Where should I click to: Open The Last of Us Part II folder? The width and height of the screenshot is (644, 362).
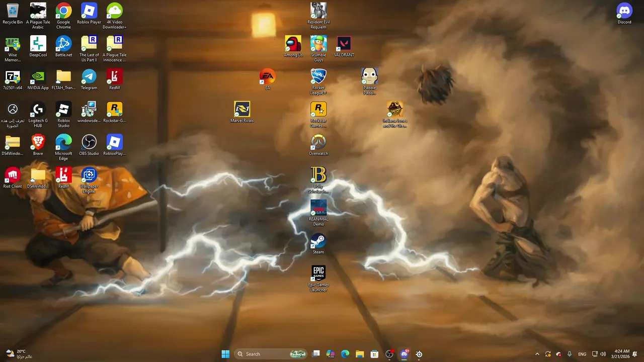coord(89,49)
